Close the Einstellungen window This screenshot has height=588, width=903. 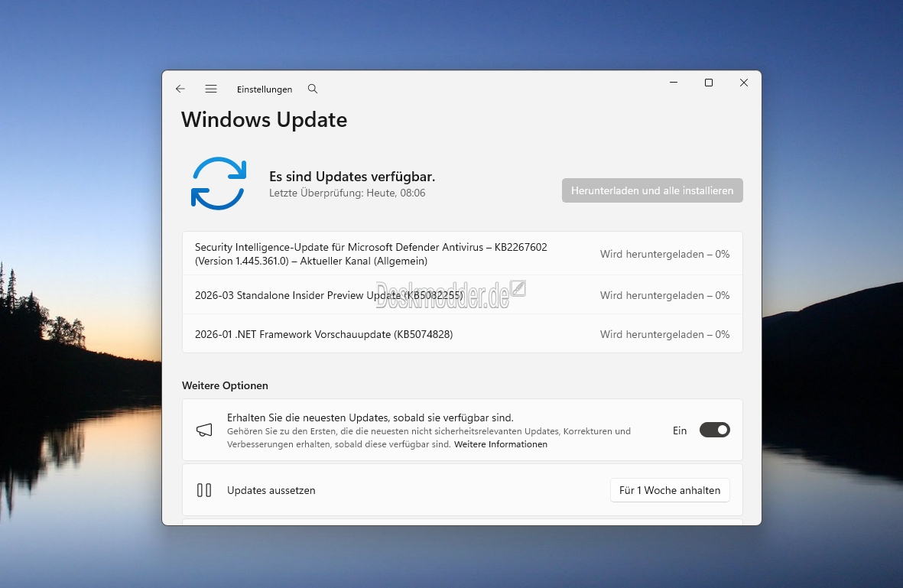tap(743, 83)
